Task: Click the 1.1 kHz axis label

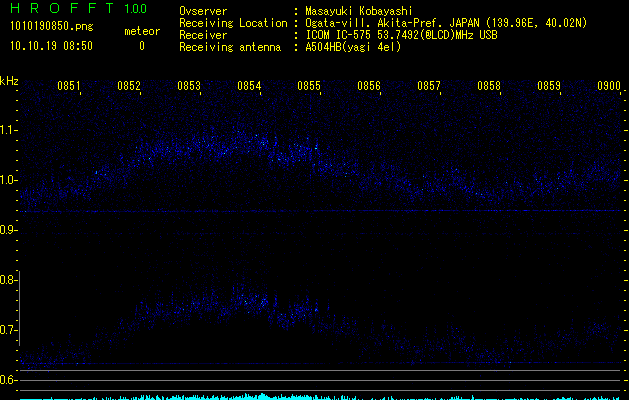Action: point(8,130)
